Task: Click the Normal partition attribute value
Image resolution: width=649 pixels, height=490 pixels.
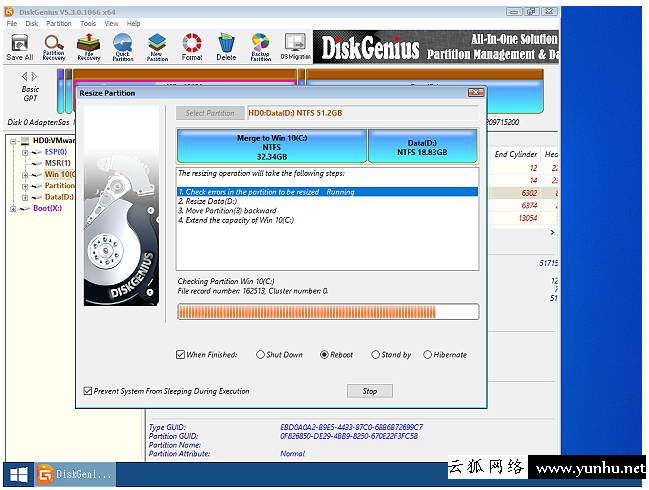Action: click(293, 454)
